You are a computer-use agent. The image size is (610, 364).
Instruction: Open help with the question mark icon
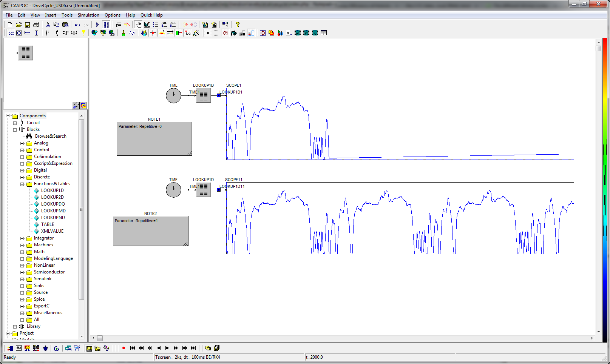click(238, 25)
